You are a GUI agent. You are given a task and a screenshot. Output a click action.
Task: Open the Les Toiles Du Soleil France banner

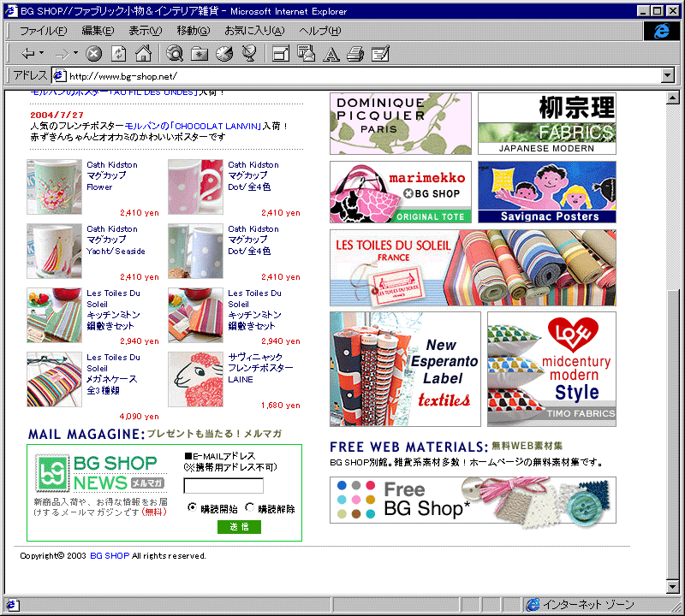[x=473, y=268]
